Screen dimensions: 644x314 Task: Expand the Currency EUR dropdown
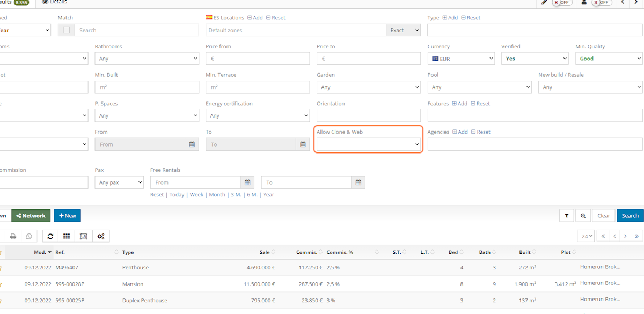tap(461, 59)
